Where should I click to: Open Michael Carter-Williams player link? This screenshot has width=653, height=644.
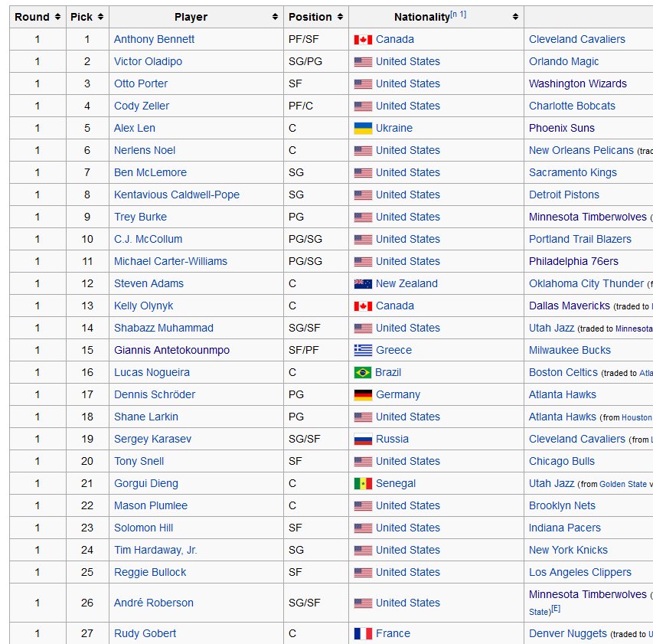point(170,262)
